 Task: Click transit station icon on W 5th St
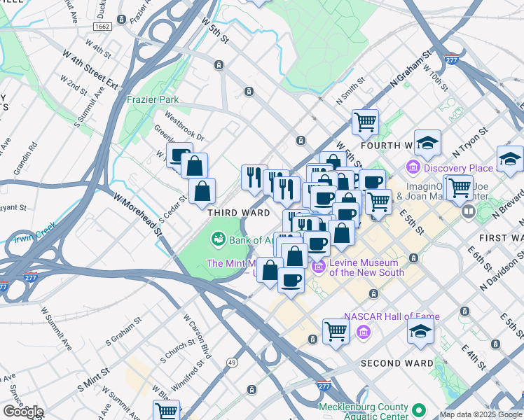coord(219,64)
